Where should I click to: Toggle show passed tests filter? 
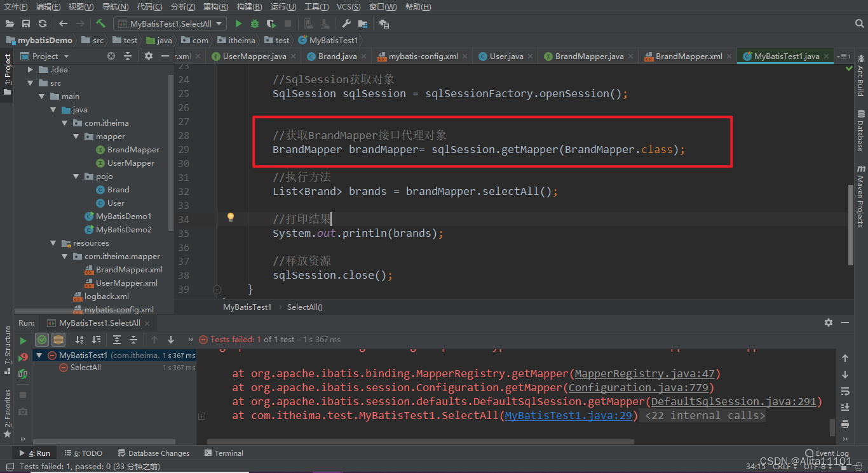[x=42, y=340]
